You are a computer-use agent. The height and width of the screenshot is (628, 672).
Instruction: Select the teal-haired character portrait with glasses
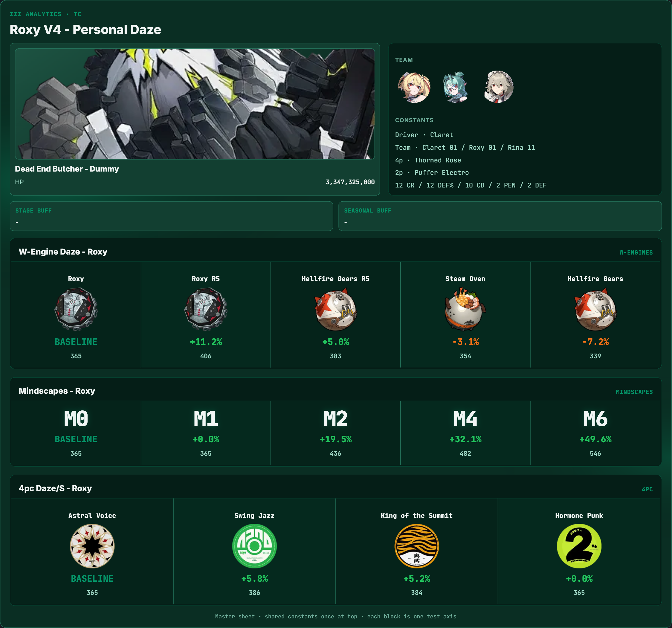[456, 87]
